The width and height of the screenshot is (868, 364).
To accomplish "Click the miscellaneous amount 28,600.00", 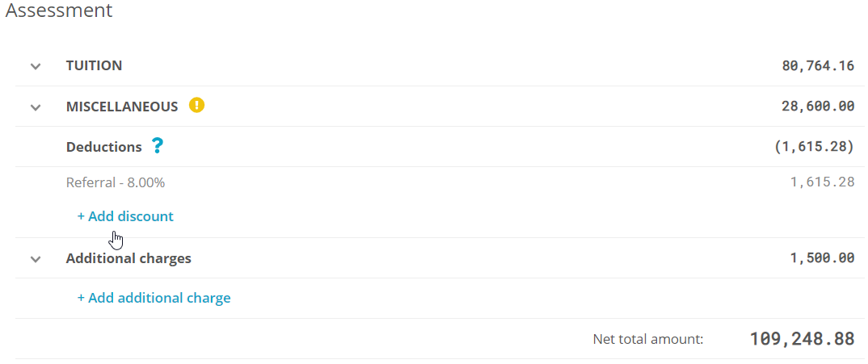I will pyautogui.click(x=818, y=106).
